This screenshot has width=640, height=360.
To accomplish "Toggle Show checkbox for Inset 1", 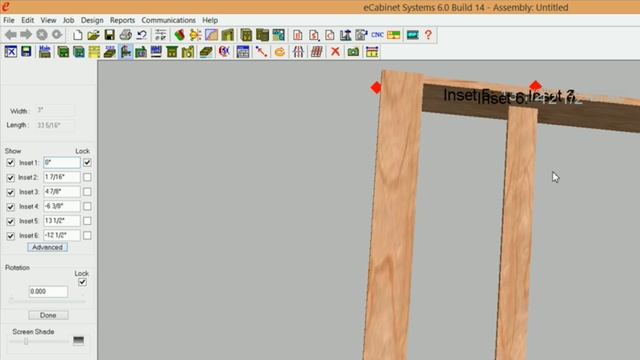I will pyautogui.click(x=11, y=163).
